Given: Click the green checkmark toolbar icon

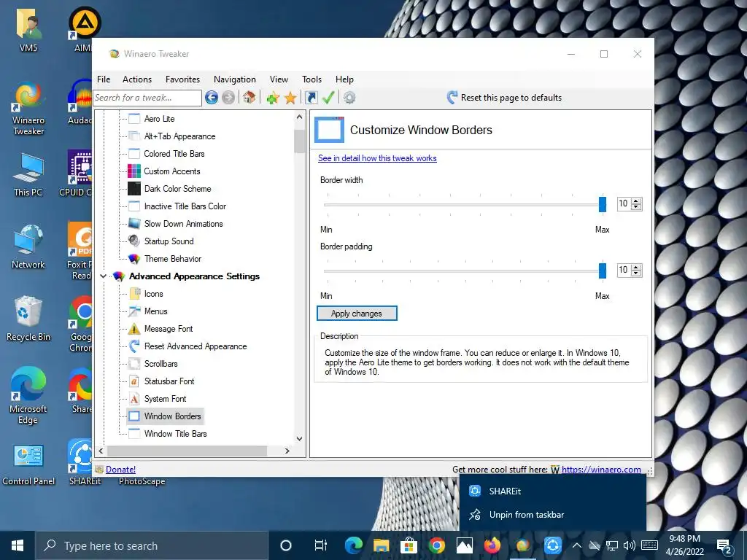Looking at the screenshot, I should coord(328,98).
